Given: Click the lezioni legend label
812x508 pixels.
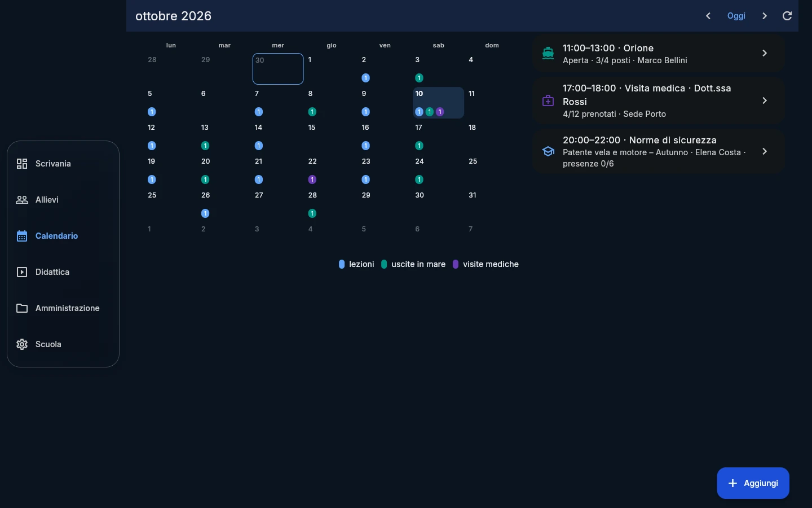Looking at the screenshot, I should click(x=361, y=264).
